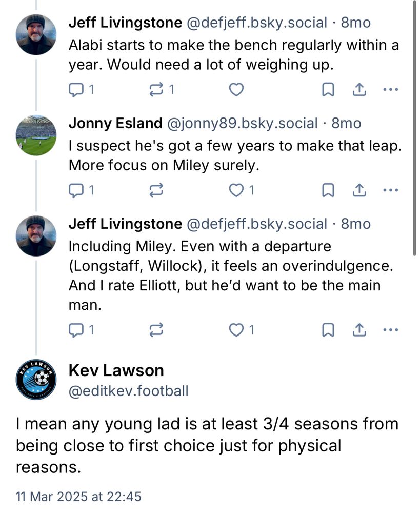420x513 pixels.
Task: Open Jonny Esland's profile name link
Action: click(x=115, y=124)
